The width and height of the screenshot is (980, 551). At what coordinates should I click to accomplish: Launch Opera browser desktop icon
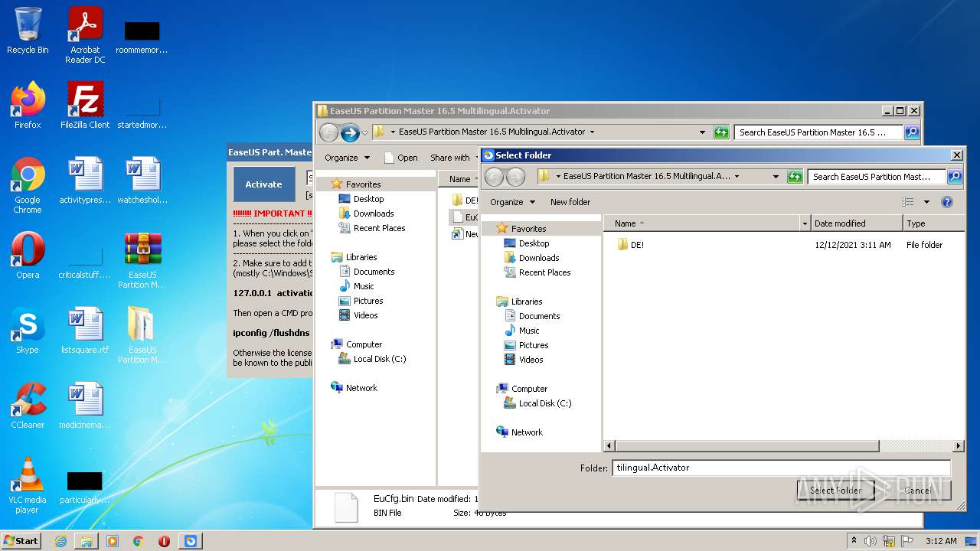point(28,256)
